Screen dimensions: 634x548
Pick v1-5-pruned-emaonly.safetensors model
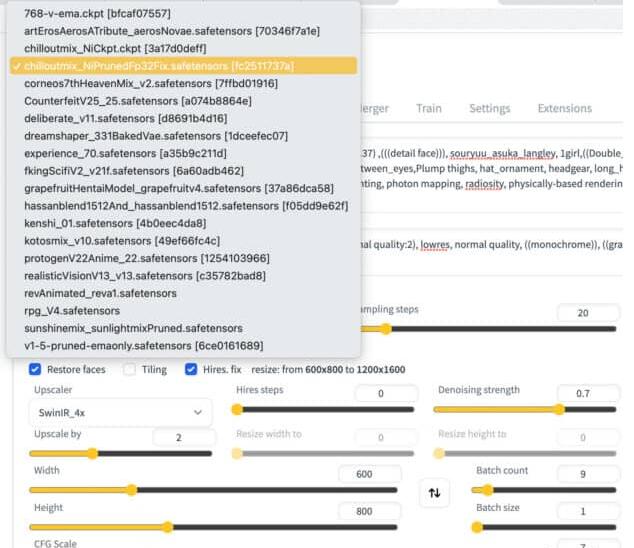coord(184,346)
